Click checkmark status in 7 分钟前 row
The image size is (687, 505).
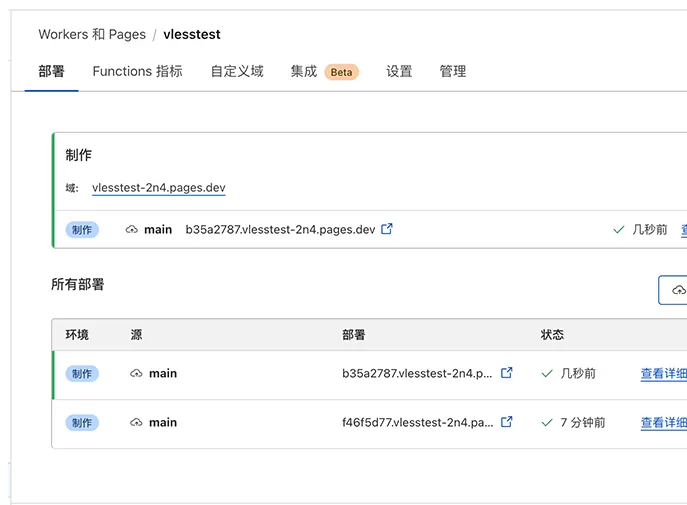547,423
